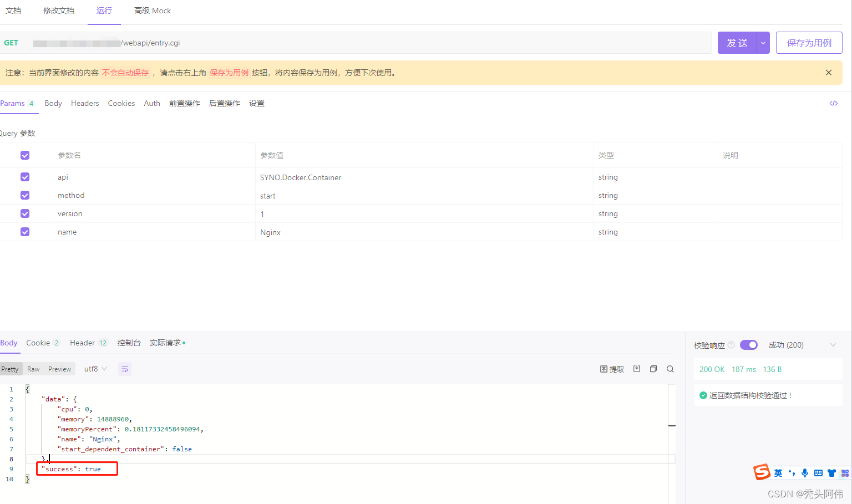
Task: Open the Sogou soft keyboard icon
Action: pos(818,473)
